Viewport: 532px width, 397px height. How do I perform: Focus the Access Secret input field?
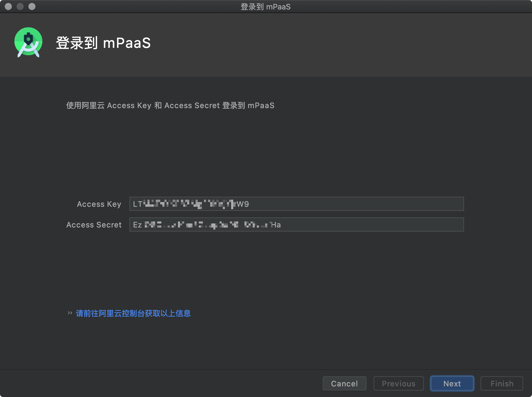[x=296, y=224]
